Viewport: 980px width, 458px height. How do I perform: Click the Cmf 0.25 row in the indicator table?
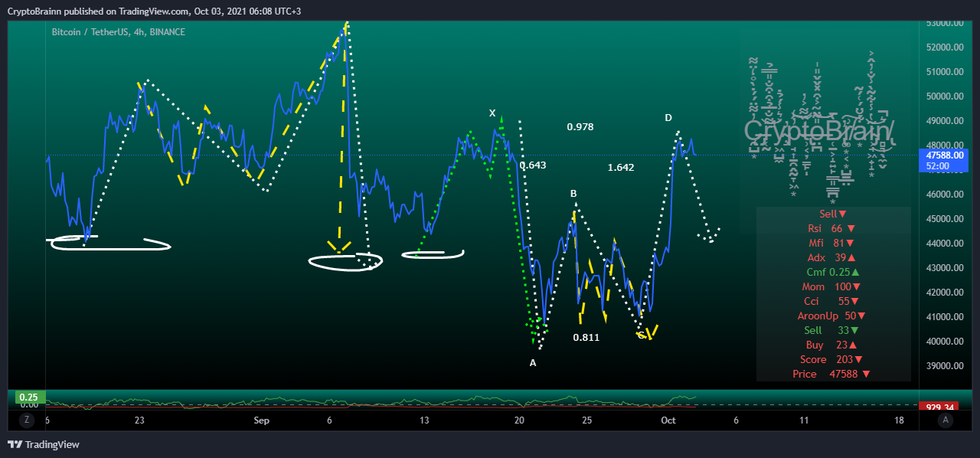[833, 272]
